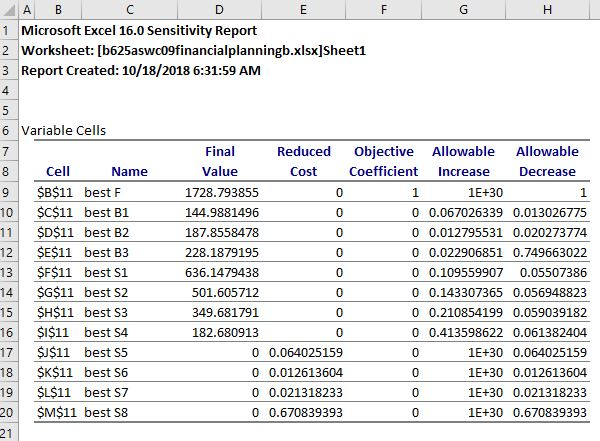Select column H header
Screen dimensions: 600x441
[x=547, y=9]
